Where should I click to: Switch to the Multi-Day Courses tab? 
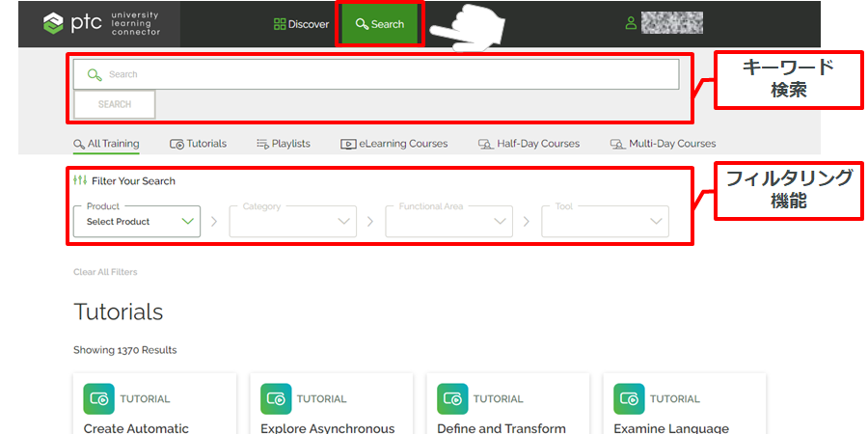(x=664, y=144)
